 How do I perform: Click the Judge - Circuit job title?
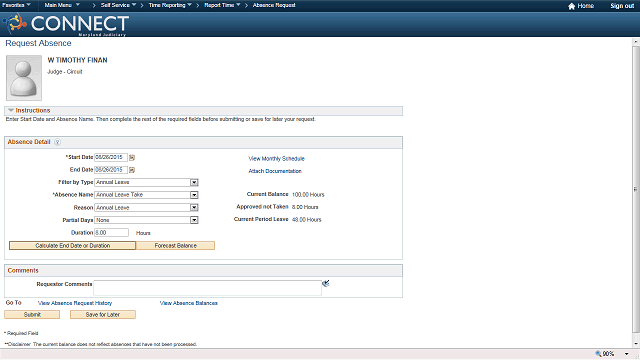[x=65, y=71]
